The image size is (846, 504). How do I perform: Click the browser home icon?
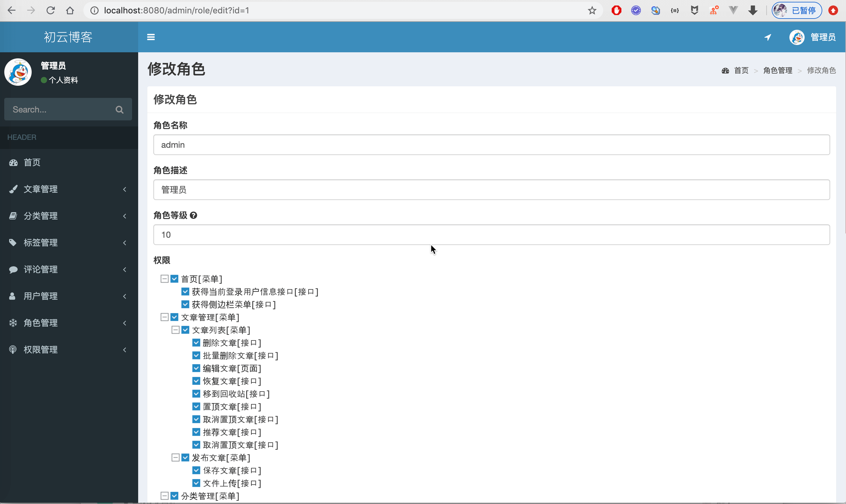70,11
